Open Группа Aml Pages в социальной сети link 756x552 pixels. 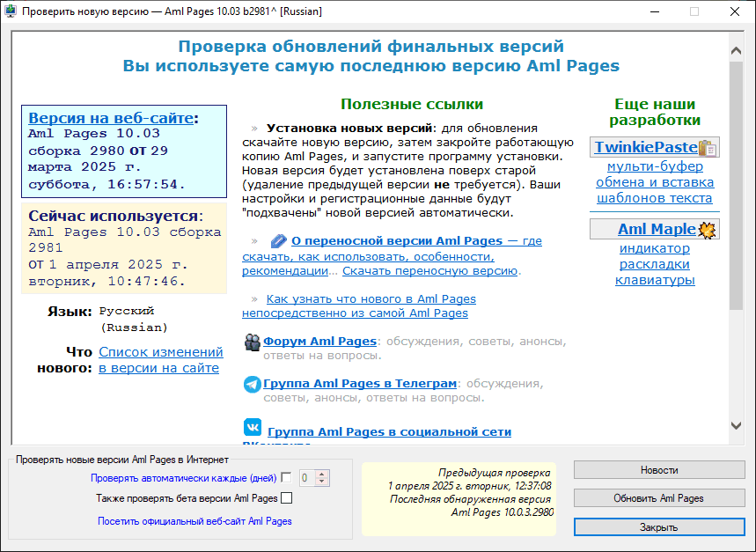point(390,432)
